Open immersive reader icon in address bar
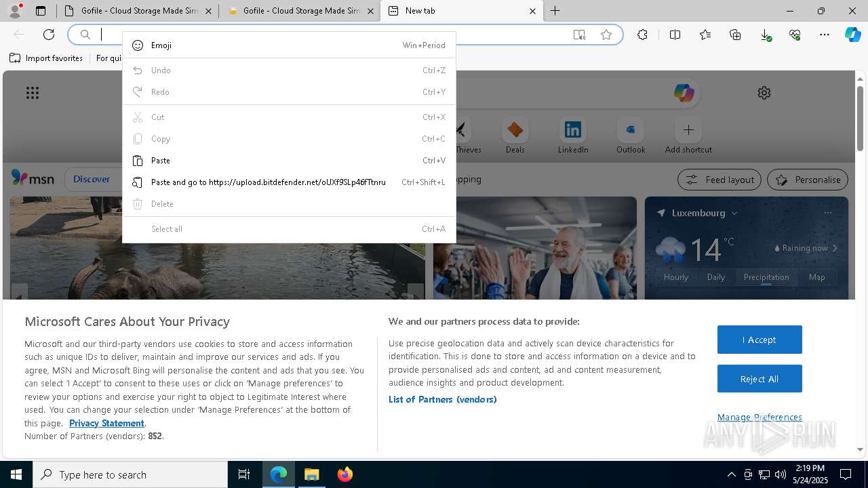 579,35
